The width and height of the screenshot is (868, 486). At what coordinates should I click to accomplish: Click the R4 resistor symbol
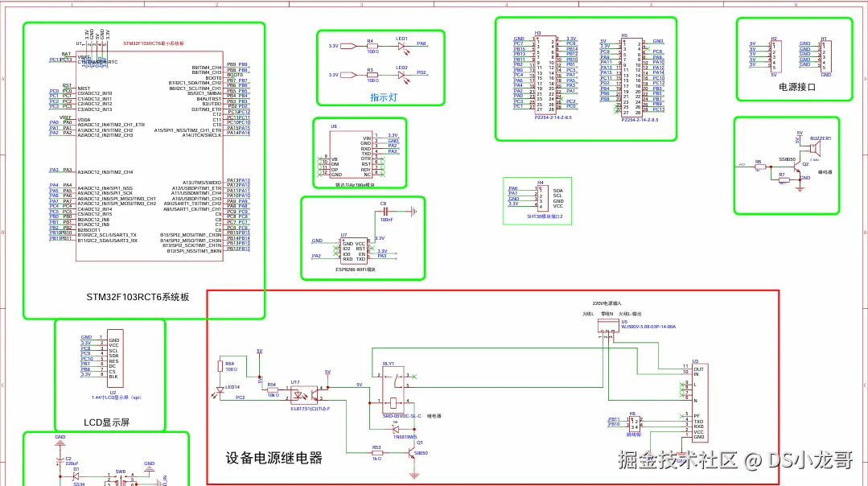372,47
